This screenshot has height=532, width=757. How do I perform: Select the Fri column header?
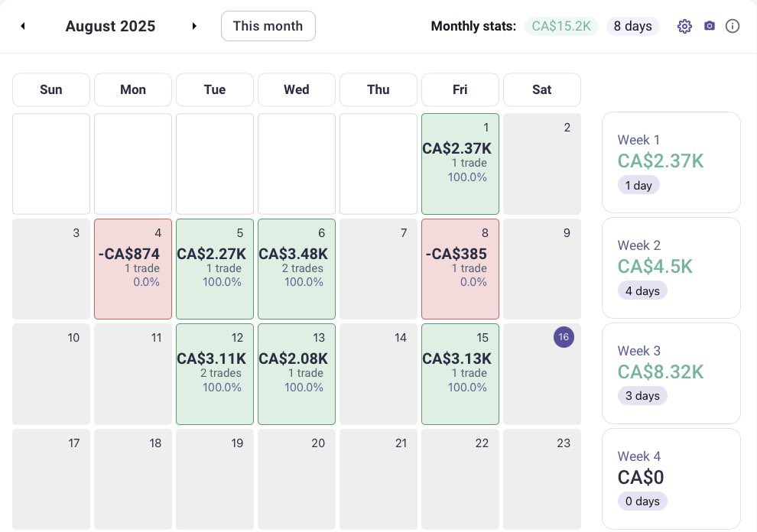(x=460, y=89)
